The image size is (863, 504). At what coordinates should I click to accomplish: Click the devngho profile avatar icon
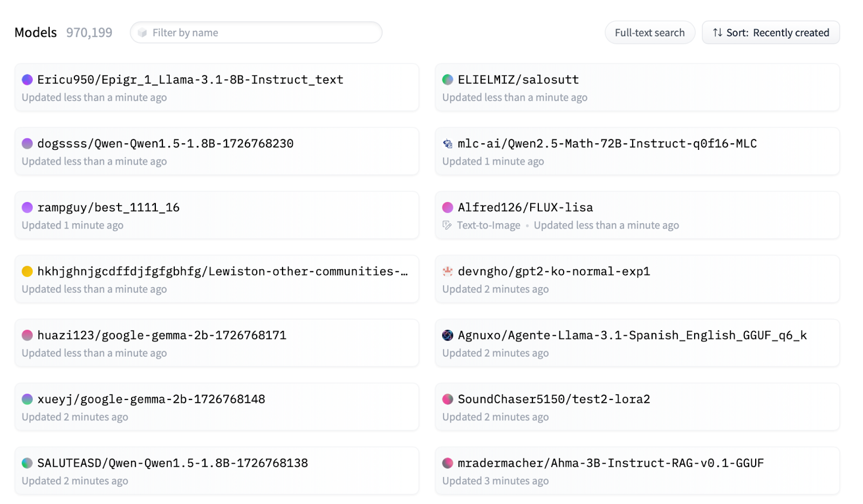[x=447, y=272]
